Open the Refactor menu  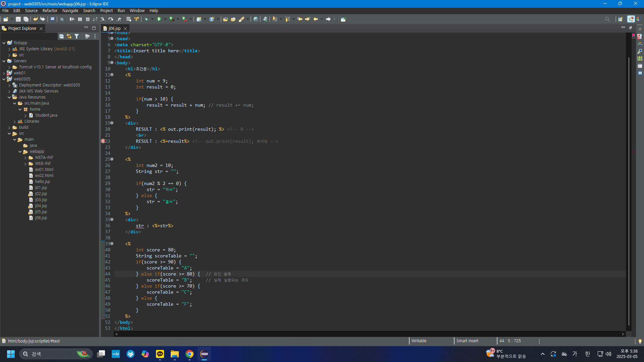[50, 11]
